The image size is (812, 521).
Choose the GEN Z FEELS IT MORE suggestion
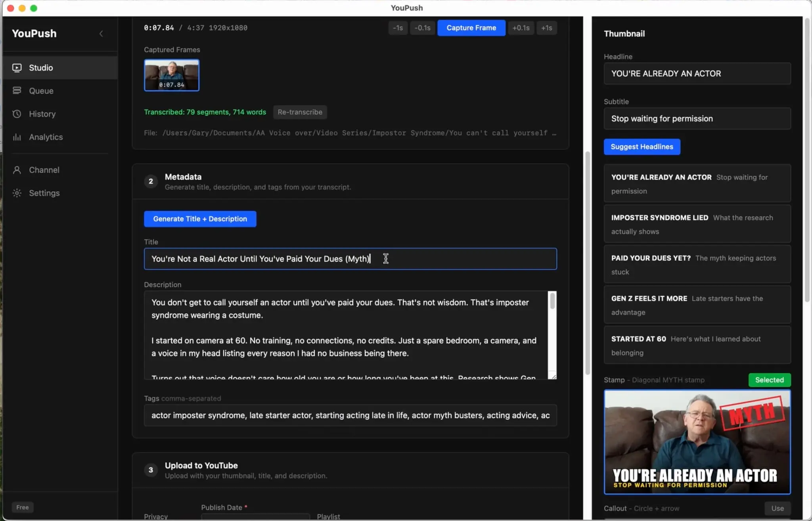697,305
